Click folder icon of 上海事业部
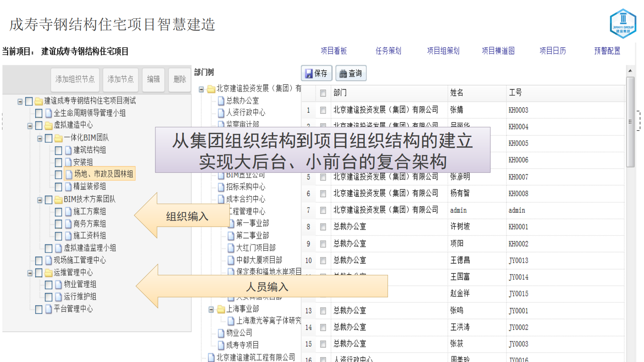Screen dimensions: 644x362 click(x=221, y=309)
